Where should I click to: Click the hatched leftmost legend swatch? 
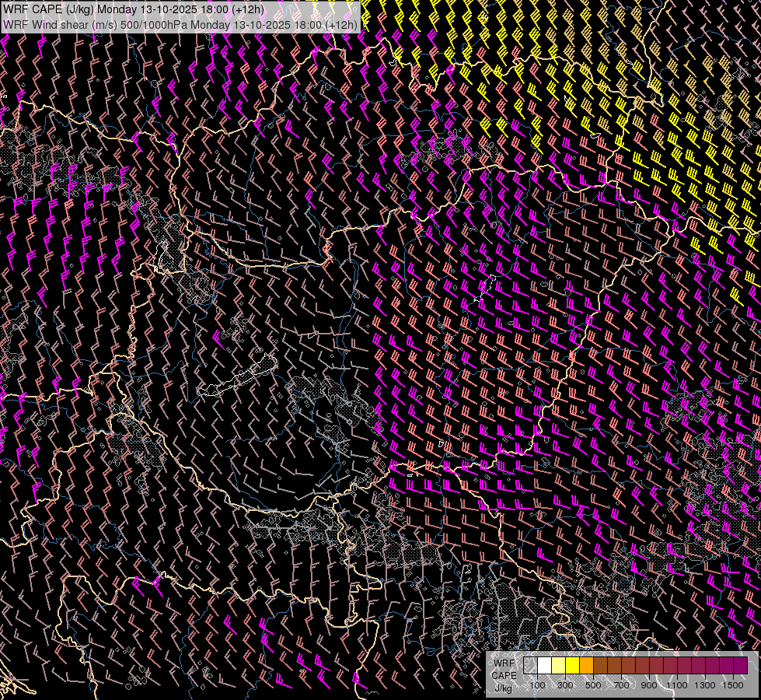pyautogui.click(x=530, y=666)
